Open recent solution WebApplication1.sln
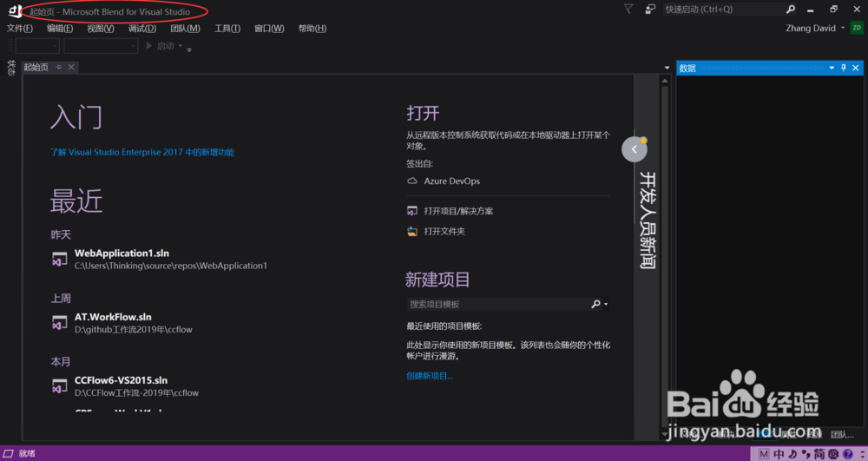Screen dimensions: 868x461 tap(122, 253)
